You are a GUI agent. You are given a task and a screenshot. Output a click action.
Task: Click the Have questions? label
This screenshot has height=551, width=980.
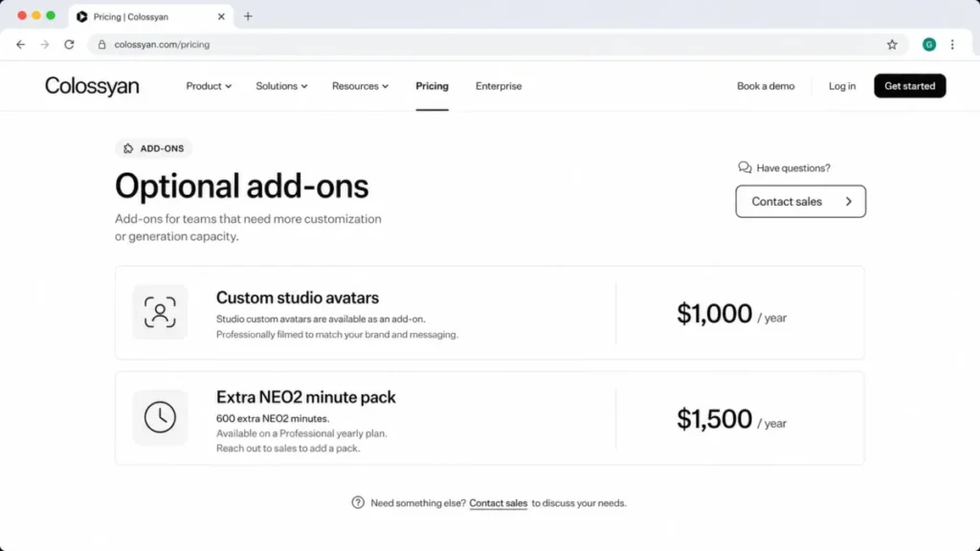tap(793, 168)
